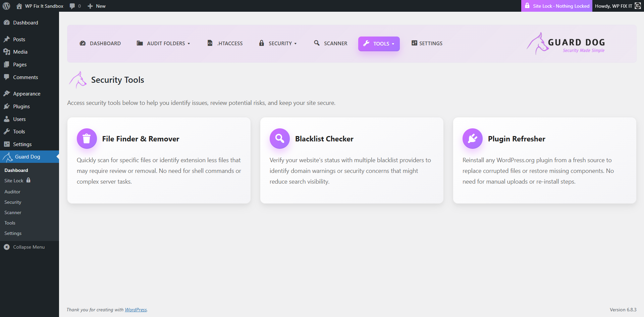Expand the Audit Folders dropdown
Viewport: 644px width, 317px height.
click(x=163, y=44)
